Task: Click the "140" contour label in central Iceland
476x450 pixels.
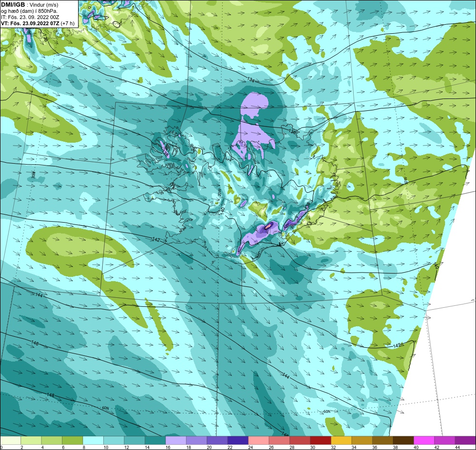Action: [222, 210]
